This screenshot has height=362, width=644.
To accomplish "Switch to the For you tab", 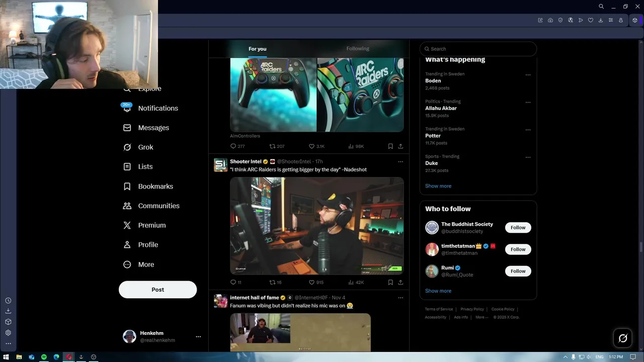I will point(258,49).
